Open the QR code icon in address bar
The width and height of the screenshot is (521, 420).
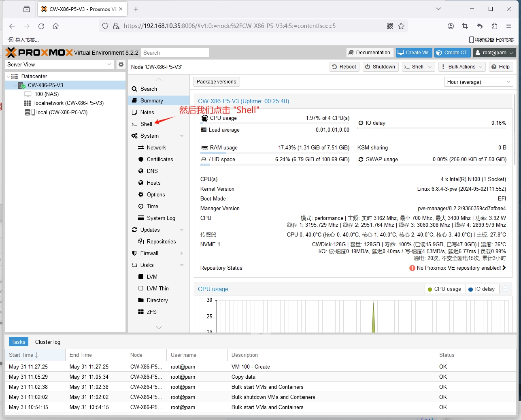coord(390,26)
